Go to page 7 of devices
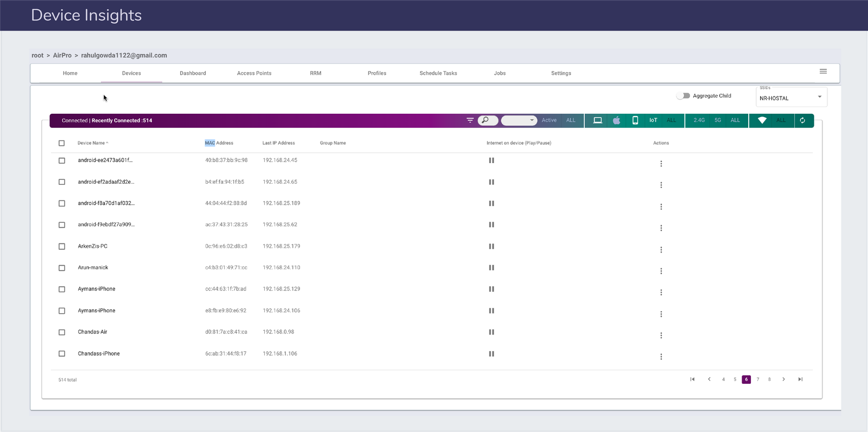This screenshot has height=432, width=868. (758, 379)
